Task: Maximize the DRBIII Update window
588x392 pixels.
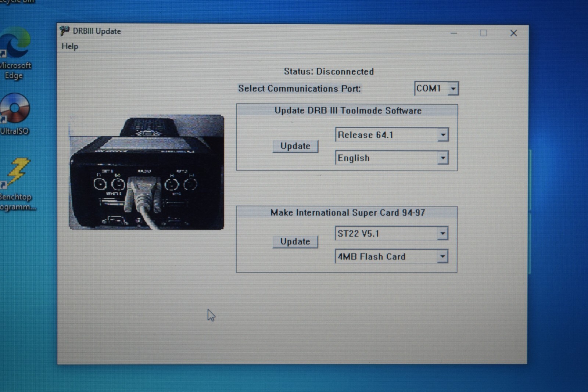Action: 483,33
